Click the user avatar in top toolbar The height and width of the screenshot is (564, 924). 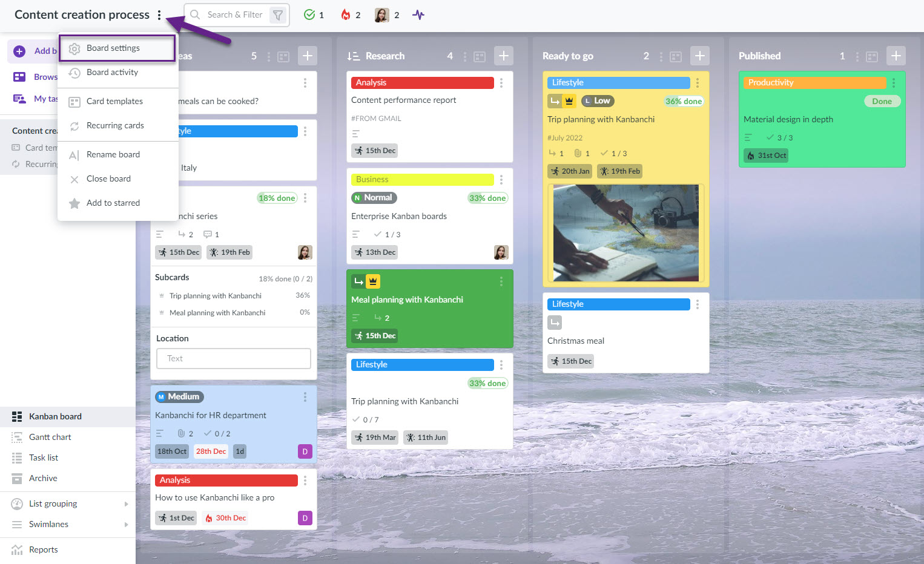pos(381,15)
